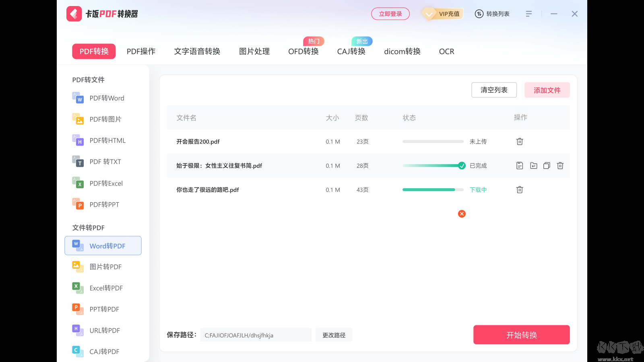Open output folder for the completed file
This screenshot has width=644, height=362.
click(533, 165)
